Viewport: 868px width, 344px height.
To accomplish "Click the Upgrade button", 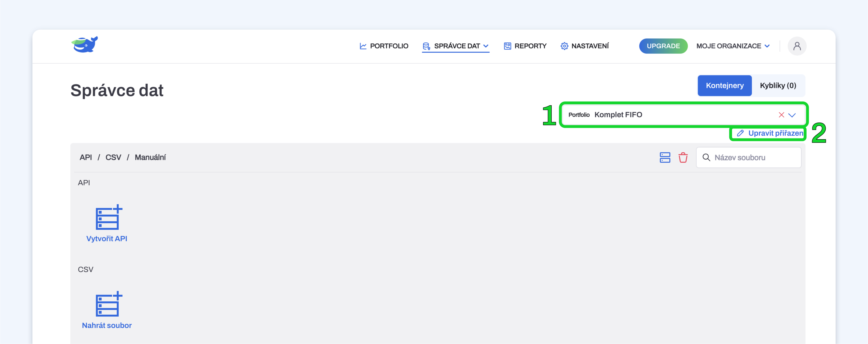I will pyautogui.click(x=663, y=46).
